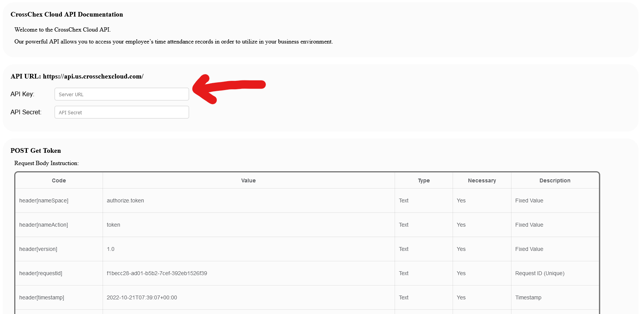Click 'Yes' in the header[timestamp] row
644x314 pixels.
[x=461, y=297]
